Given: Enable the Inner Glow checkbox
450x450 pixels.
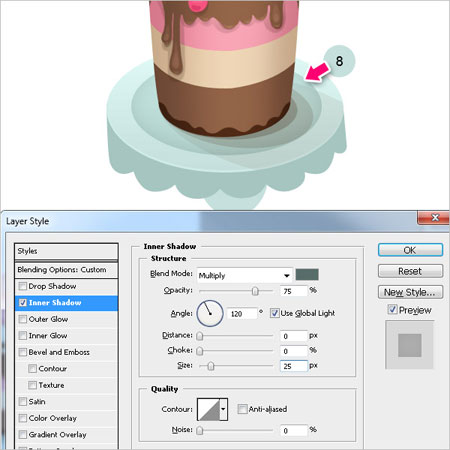Looking at the screenshot, I should tap(23, 336).
